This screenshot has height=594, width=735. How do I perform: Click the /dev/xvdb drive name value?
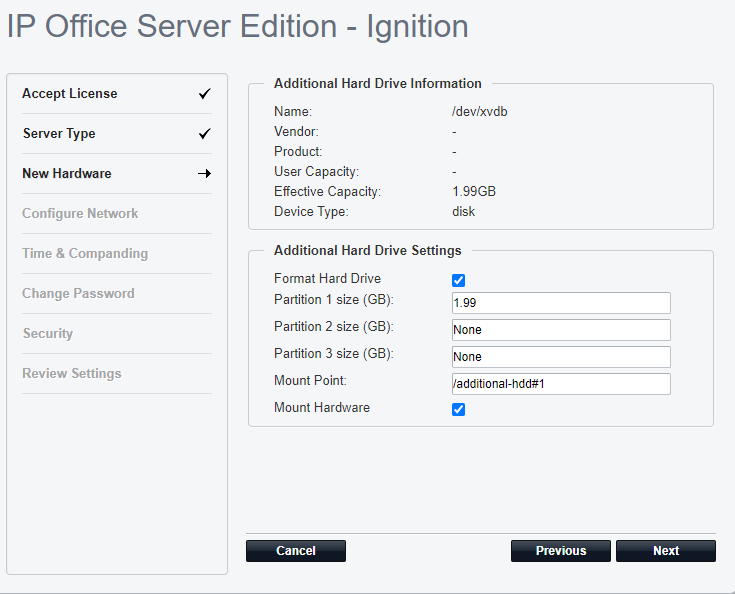pos(480,112)
